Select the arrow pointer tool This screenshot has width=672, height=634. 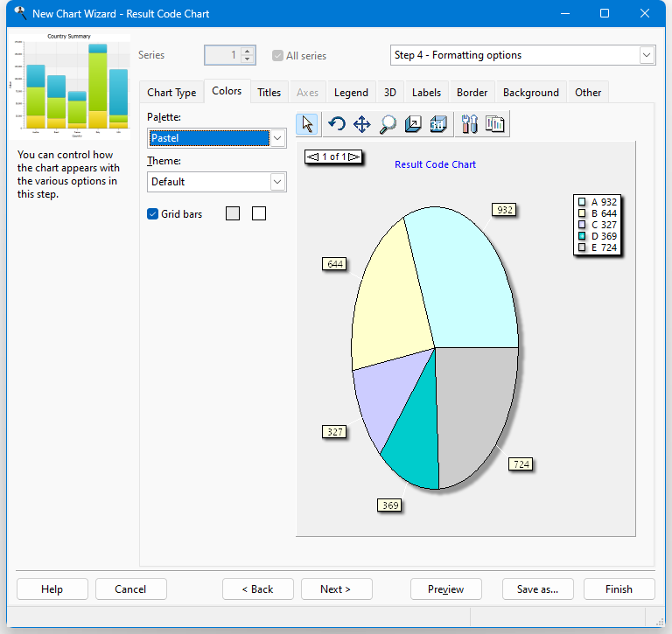[x=307, y=125]
